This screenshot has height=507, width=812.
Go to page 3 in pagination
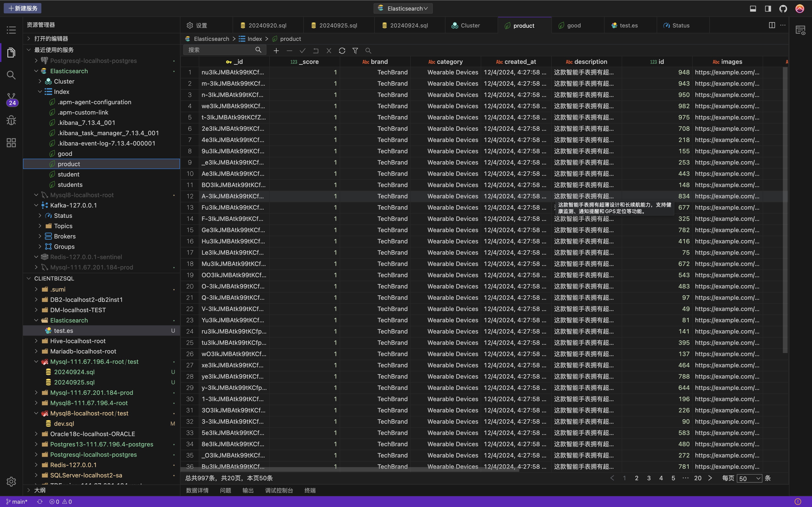point(649,478)
